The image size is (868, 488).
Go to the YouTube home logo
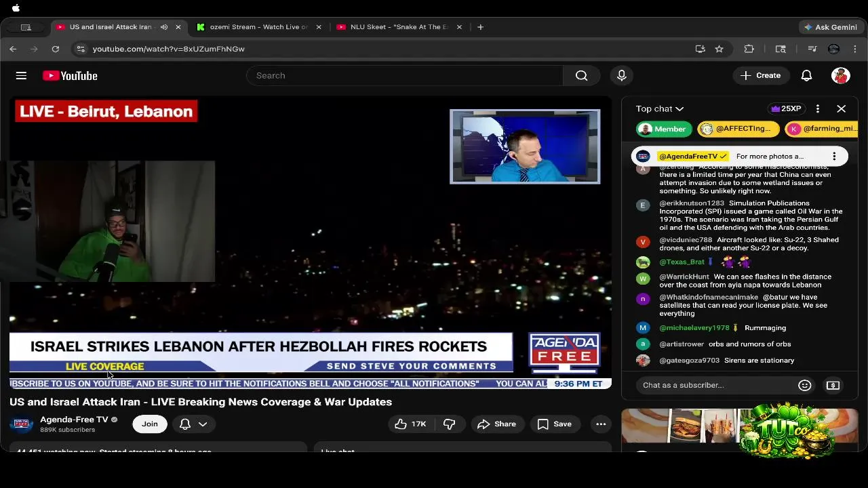tap(70, 75)
